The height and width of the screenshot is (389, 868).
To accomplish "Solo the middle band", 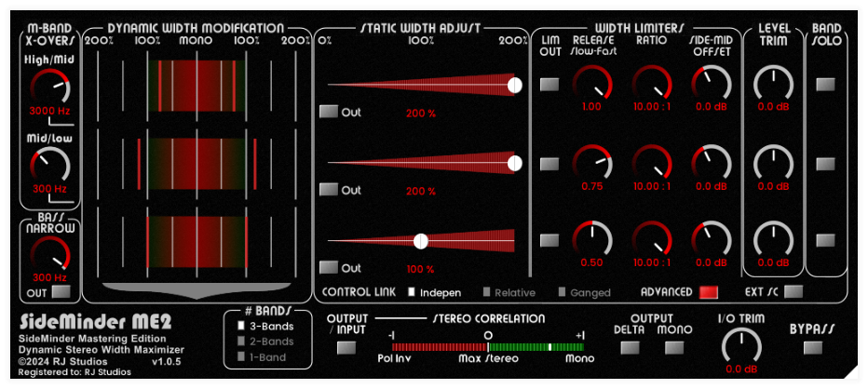I will (x=825, y=163).
